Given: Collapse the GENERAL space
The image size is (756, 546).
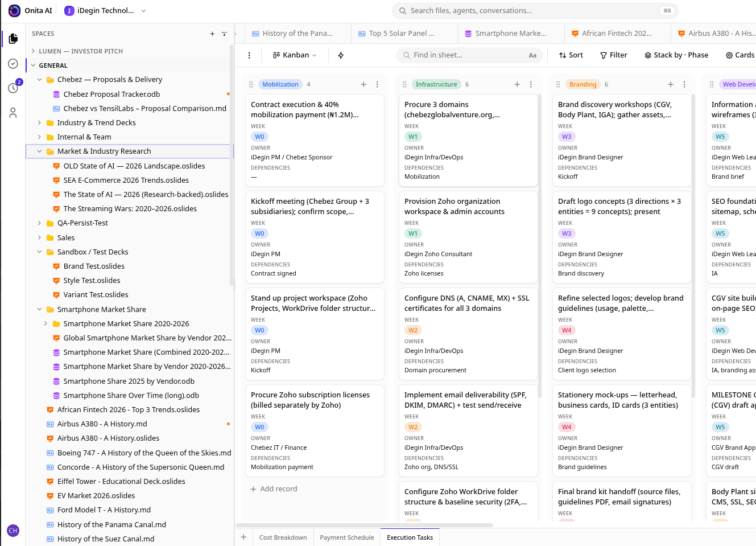Looking at the screenshot, I should point(33,65).
